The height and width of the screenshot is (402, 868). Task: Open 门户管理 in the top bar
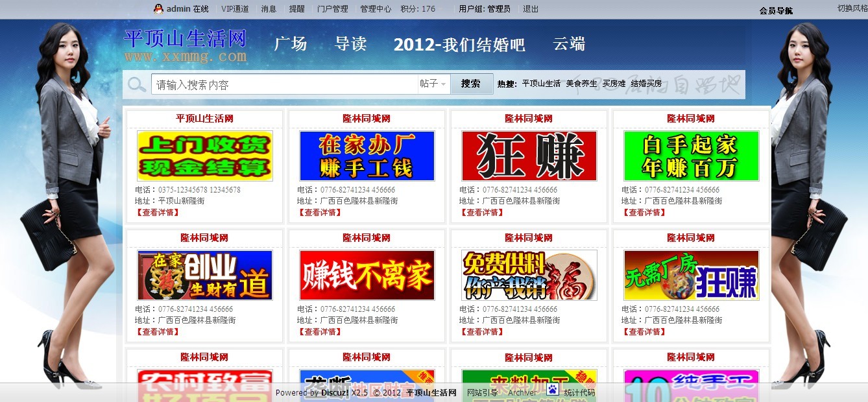pyautogui.click(x=333, y=9)
